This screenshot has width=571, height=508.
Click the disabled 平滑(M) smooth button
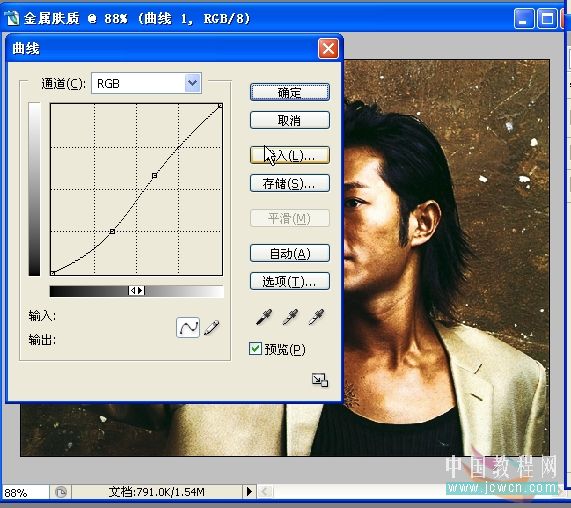point(290,218)
